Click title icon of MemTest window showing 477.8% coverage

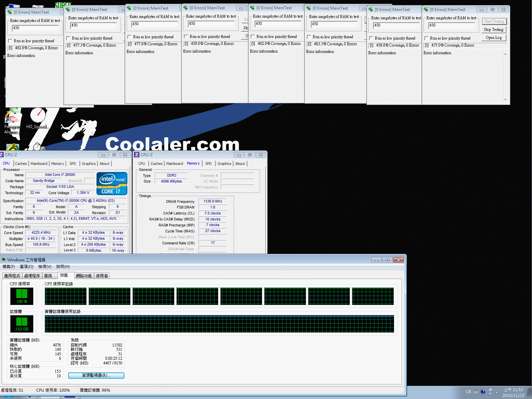pos(129,8)
